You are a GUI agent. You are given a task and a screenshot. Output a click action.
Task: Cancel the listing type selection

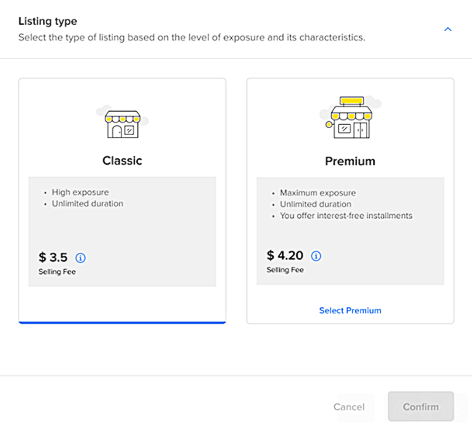(x=349, y=407)
